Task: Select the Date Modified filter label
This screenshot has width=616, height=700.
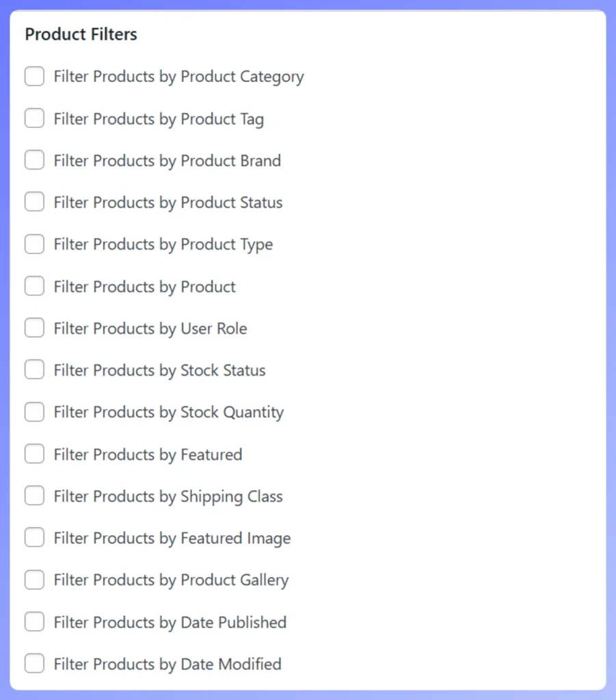Action: point(167,663)
